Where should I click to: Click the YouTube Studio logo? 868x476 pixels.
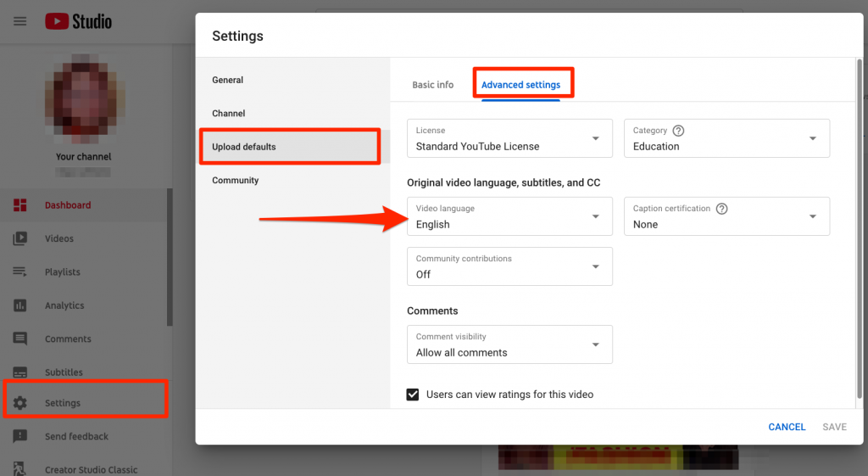pyautogui.click(x=78, y=21)
